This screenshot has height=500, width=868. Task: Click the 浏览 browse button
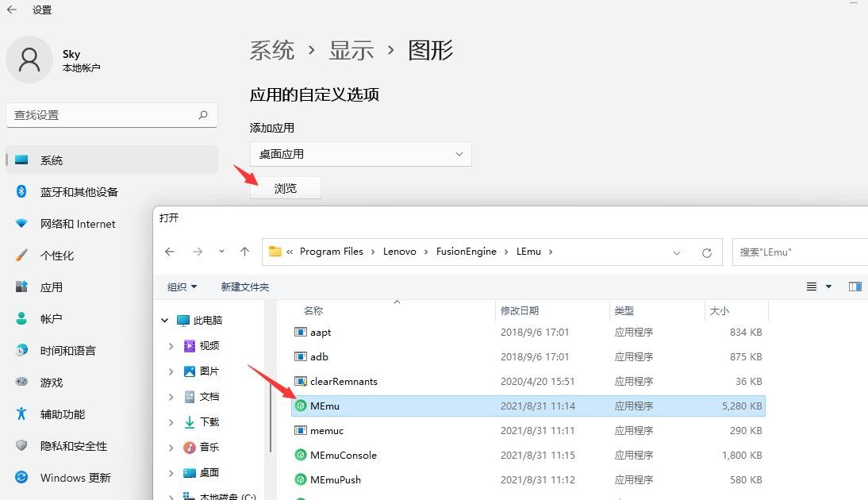click(285, 188)
